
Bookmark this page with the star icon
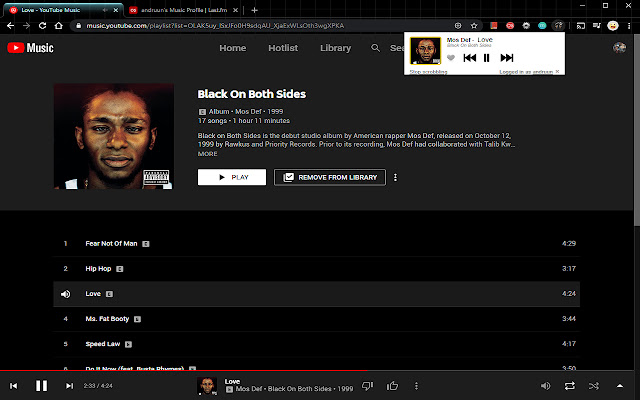(x=474, y=26)
